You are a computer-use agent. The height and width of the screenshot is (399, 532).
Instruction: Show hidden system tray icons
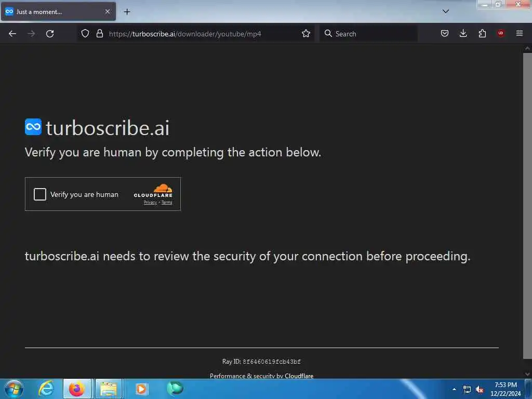454,389
